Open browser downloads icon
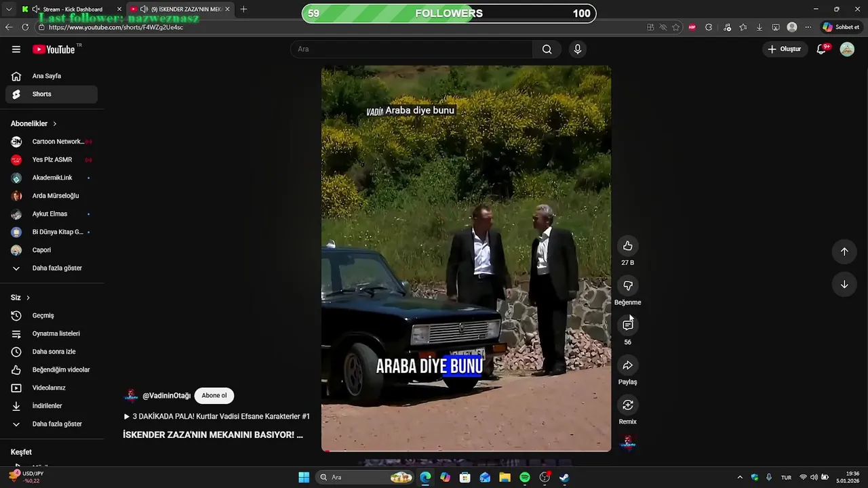This screenshot has height=488, width=868. pos(759,27)
